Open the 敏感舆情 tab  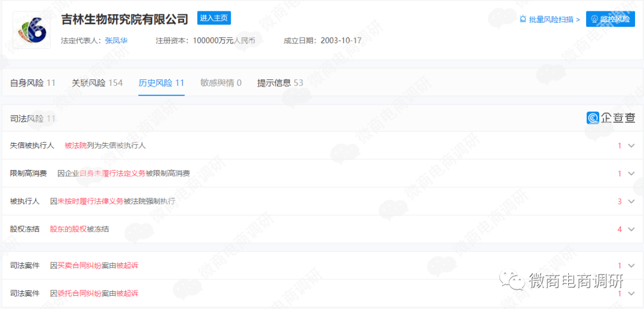(221, 83)
